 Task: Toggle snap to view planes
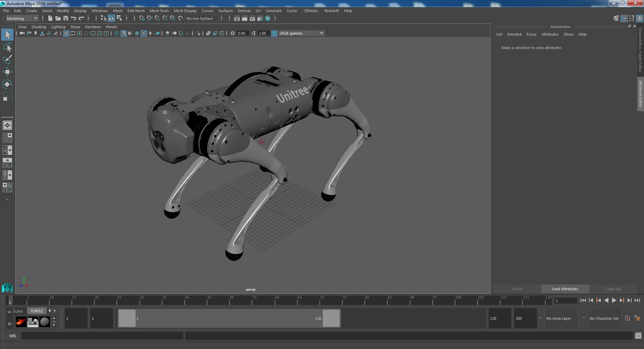(173, 18)
